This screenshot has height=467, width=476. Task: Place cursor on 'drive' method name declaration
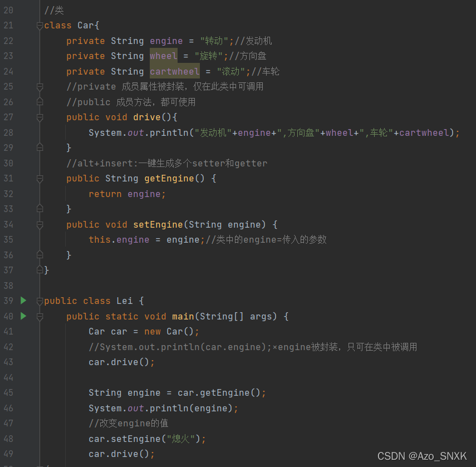click(x=146, y=117)
